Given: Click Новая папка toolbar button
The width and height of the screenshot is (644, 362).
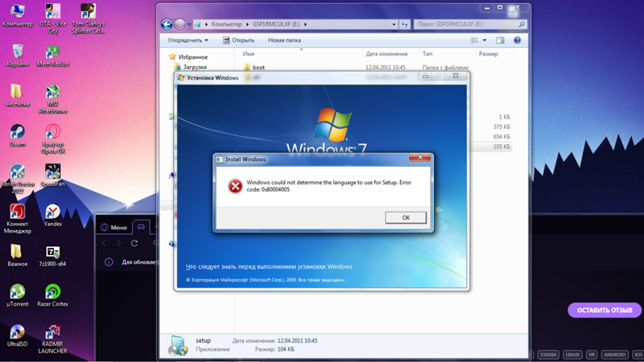Looking at the screenshot, I should point(285,40).
